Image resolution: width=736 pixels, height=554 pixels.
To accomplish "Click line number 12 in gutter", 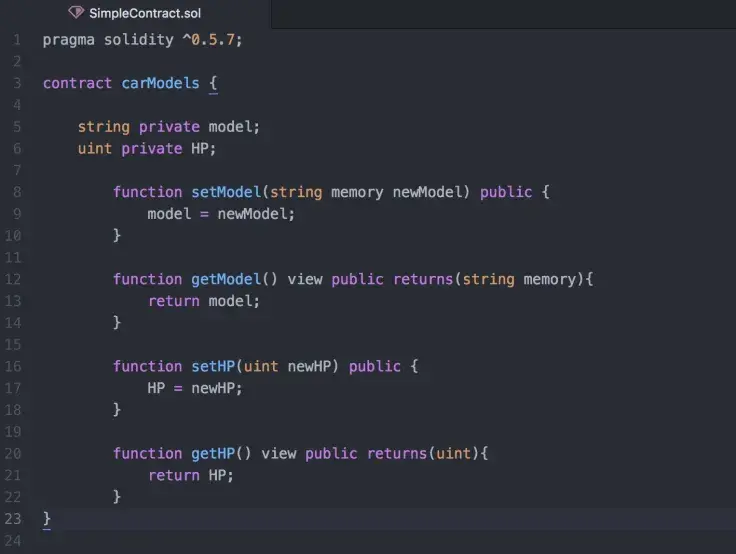I will [13, 280].
